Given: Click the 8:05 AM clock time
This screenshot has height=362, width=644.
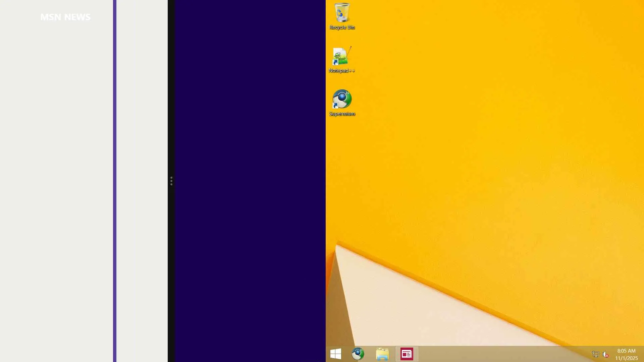Looking at the screenshot, I should 626,351.
